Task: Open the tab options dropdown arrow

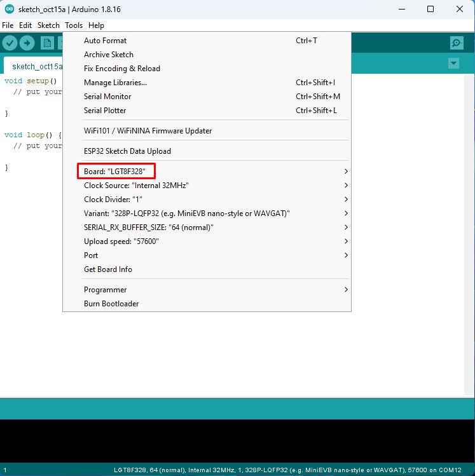Action: (453, 64)
